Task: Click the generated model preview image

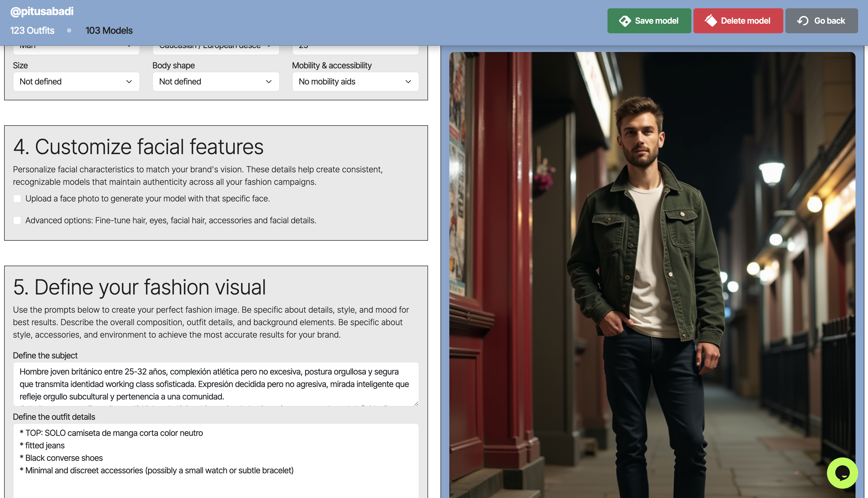Action: coord(652,274)
